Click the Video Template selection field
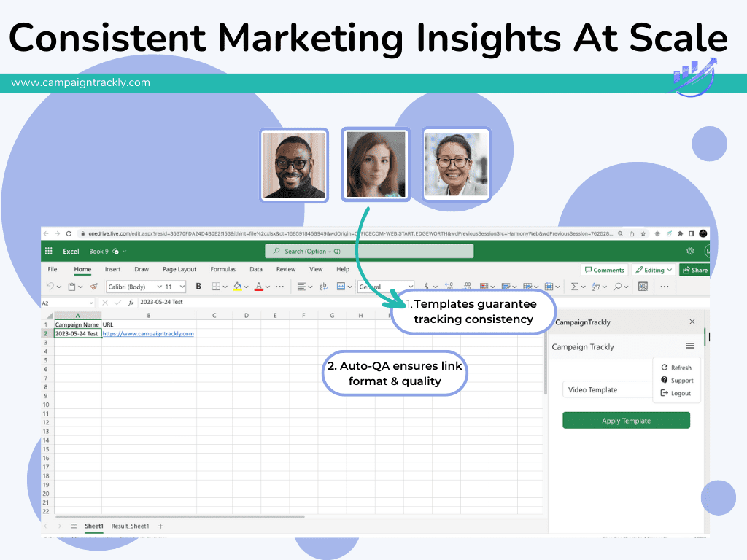Screen dimensions: 747x560 click(x=608, y=389)
